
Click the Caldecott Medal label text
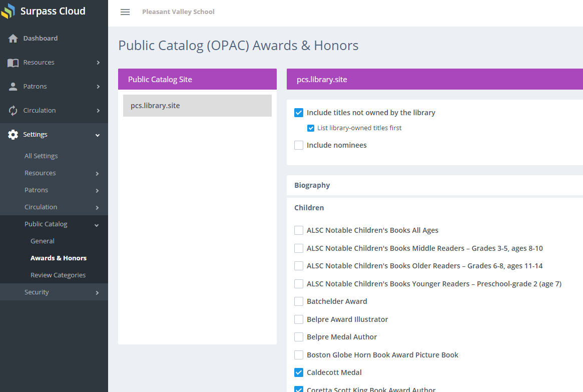pyautogui.click(x=334, y=372)
